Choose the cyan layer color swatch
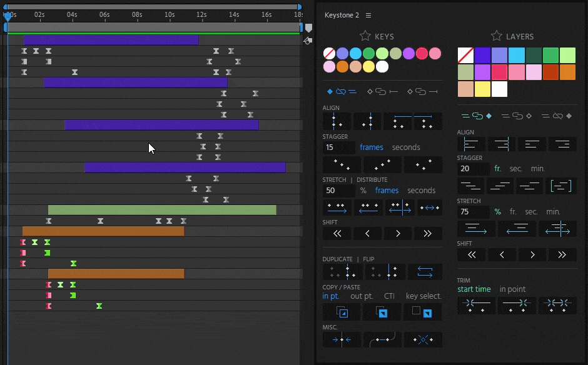588x365 pixels. coord(516,56)
